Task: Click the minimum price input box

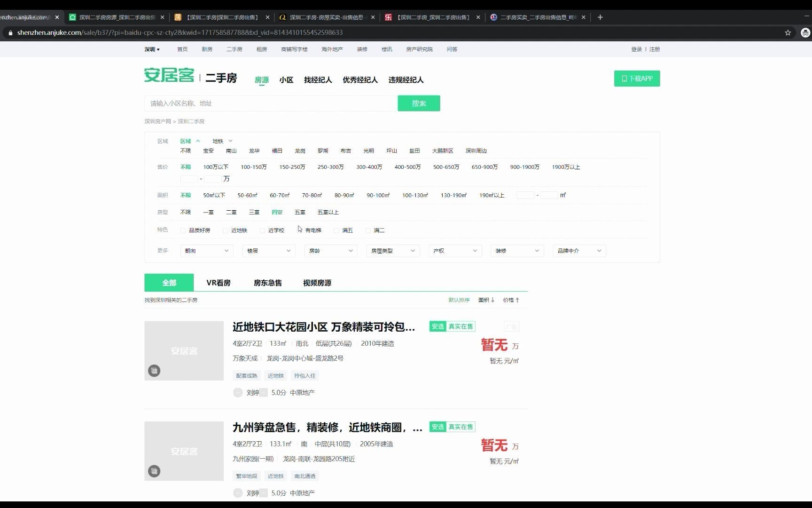Action: (189, 179)
